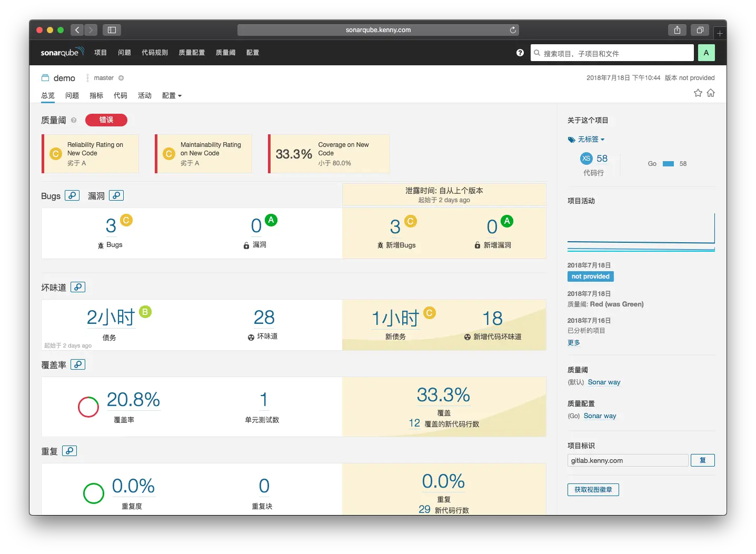
Task: Click Safari back navigation arrow
Action: 77,30
